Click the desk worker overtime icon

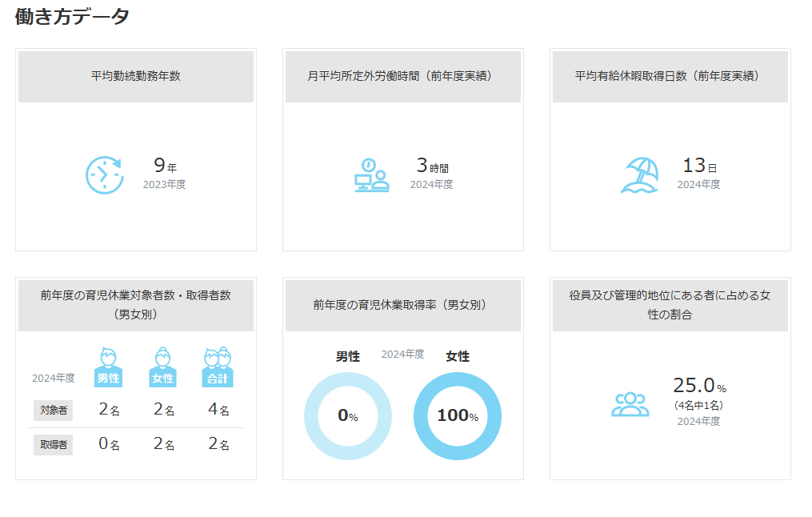coord(371,174)
